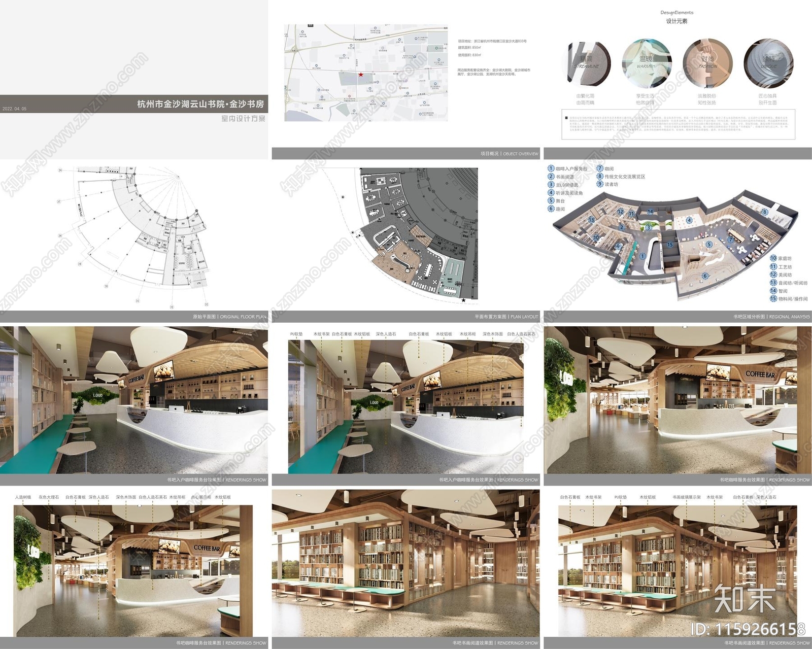This screenshot has width=812, height=649.
Task: Click the 项目概况 OBJECT OVERVIEW caption
Action: [510, 153]
